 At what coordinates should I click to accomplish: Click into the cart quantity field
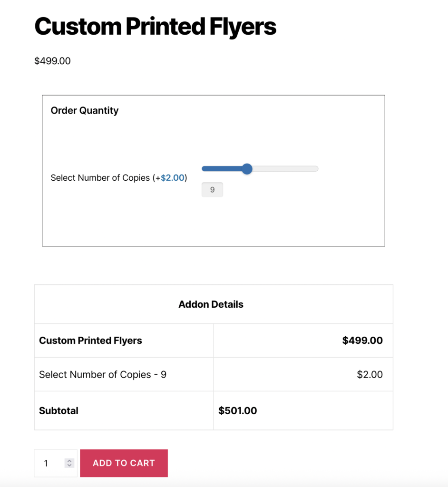50,463
